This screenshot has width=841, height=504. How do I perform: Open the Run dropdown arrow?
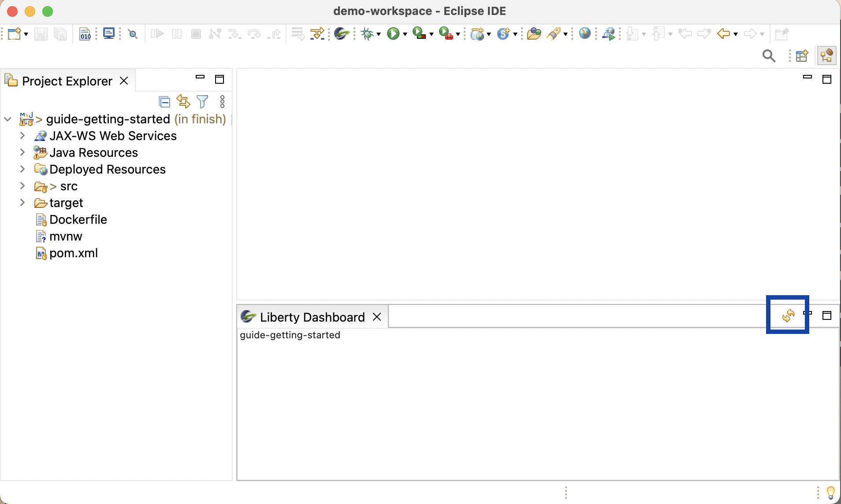click(405, 34)
